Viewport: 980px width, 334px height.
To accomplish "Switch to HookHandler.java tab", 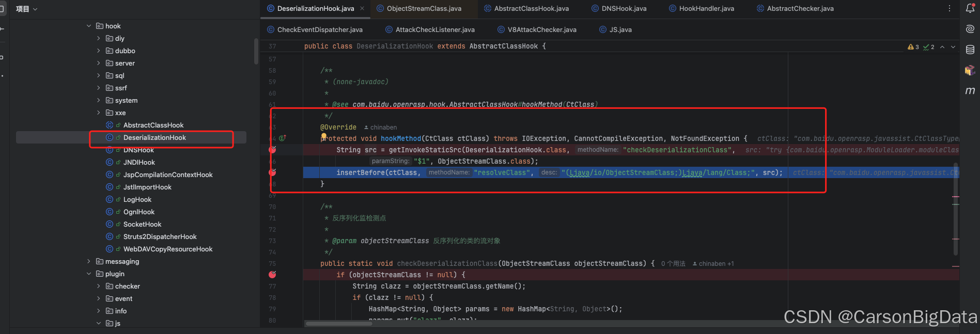I will pyautogui.click(x=701, y=8).
